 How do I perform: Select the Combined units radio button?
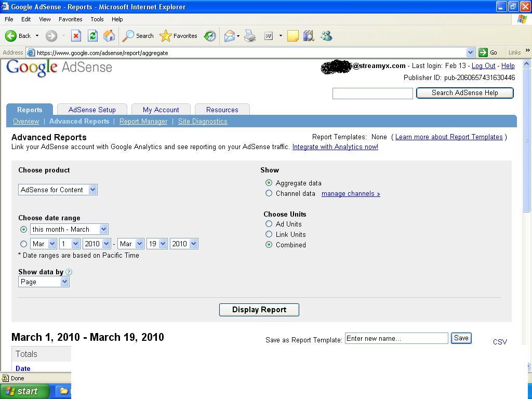tap(269, 245)
